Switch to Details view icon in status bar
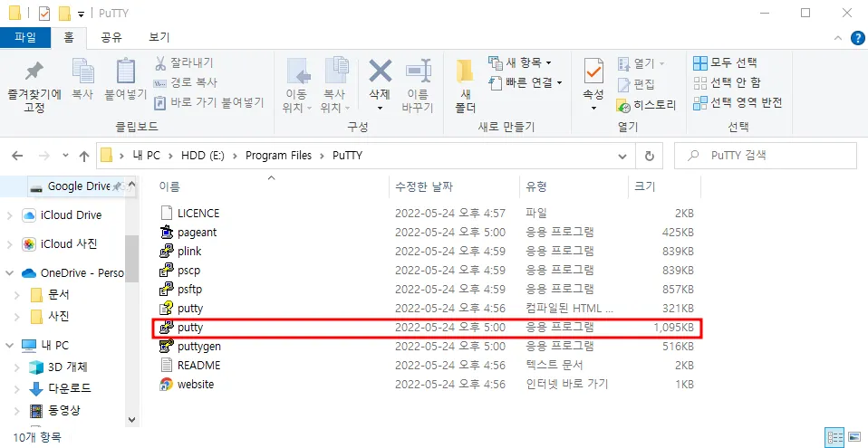Viewport: 868px width, 448px height. (x=834, y=437)
